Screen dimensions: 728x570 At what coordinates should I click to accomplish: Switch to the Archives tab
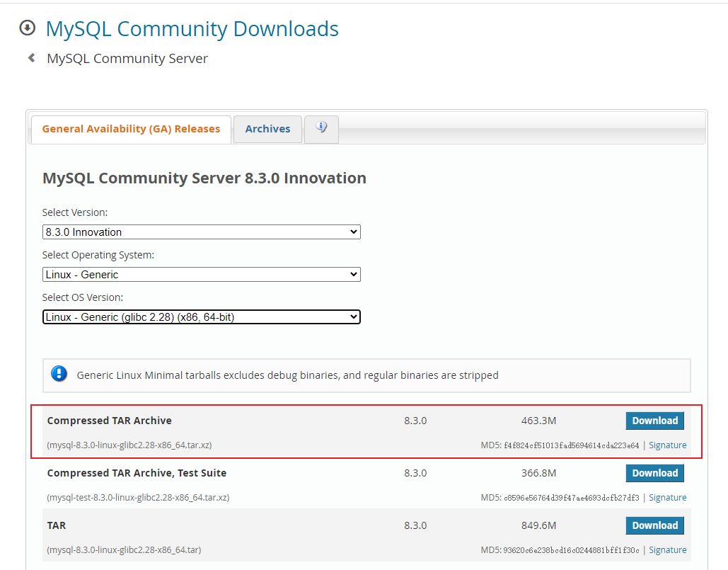[x=267, y=129]
